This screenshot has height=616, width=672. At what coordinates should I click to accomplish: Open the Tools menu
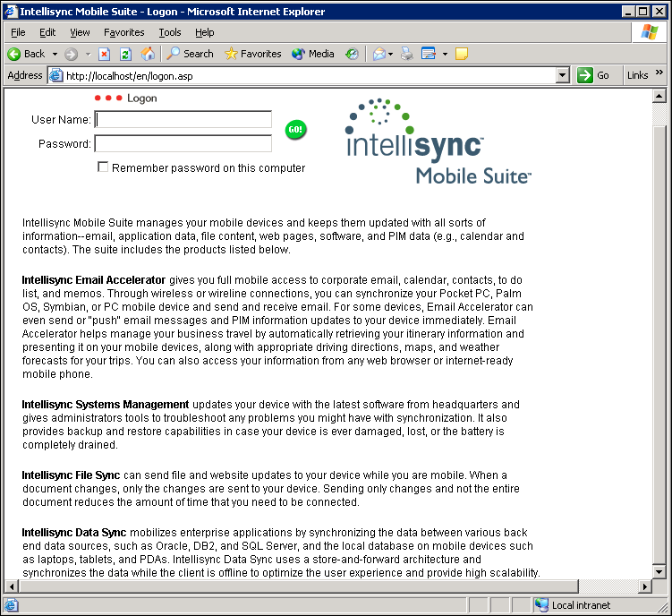170,32
